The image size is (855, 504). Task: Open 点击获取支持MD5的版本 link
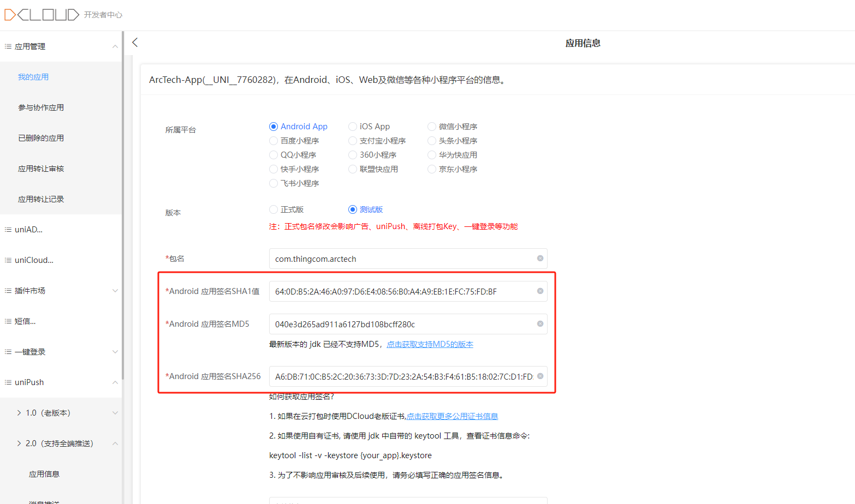pyautogui.click(x=430, y=344)
